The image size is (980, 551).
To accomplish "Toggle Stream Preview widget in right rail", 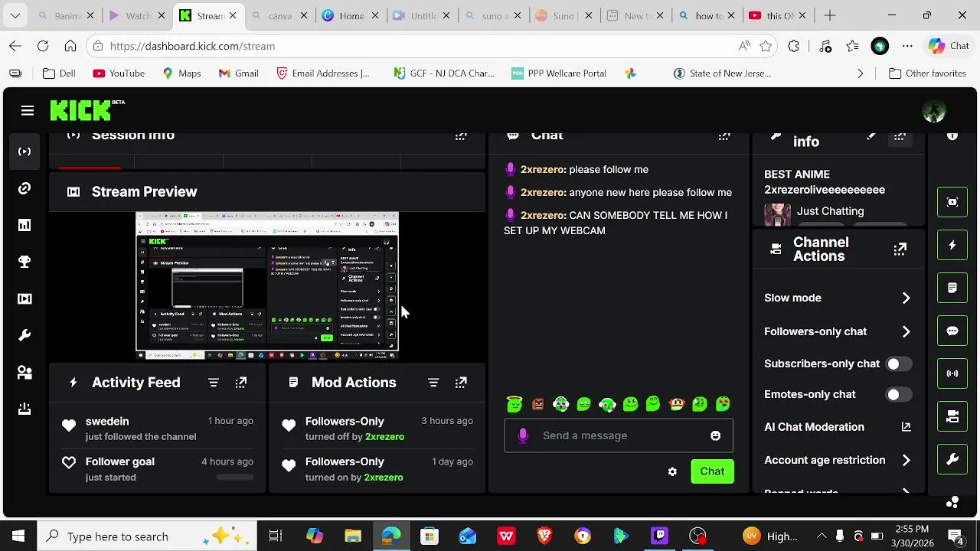I will click(952, 202).
